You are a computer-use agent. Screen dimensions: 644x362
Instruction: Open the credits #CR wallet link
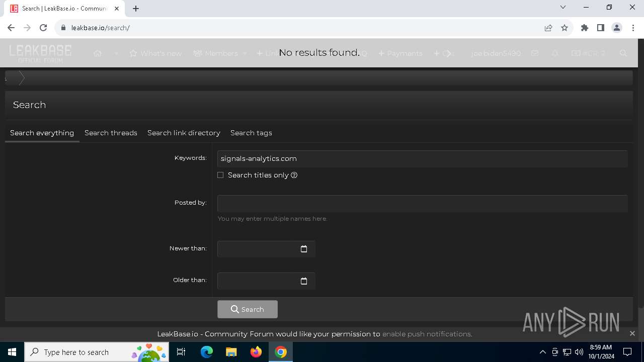(x=588, y=53)
